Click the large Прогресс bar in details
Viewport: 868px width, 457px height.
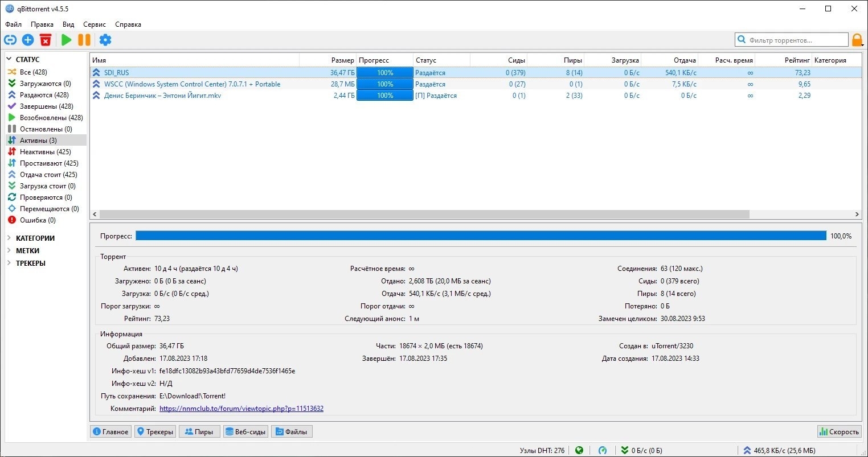(481, 236)
